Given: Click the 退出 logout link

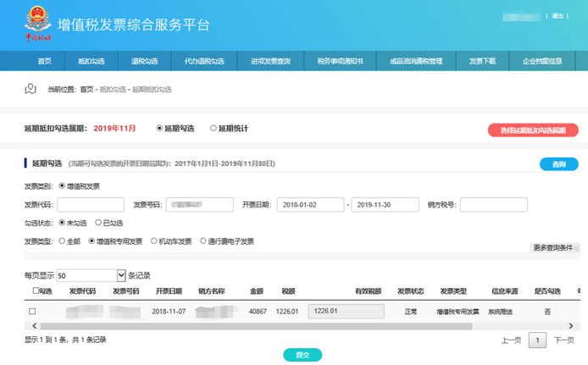Looking at the screenshot, I should click(557, 16).
